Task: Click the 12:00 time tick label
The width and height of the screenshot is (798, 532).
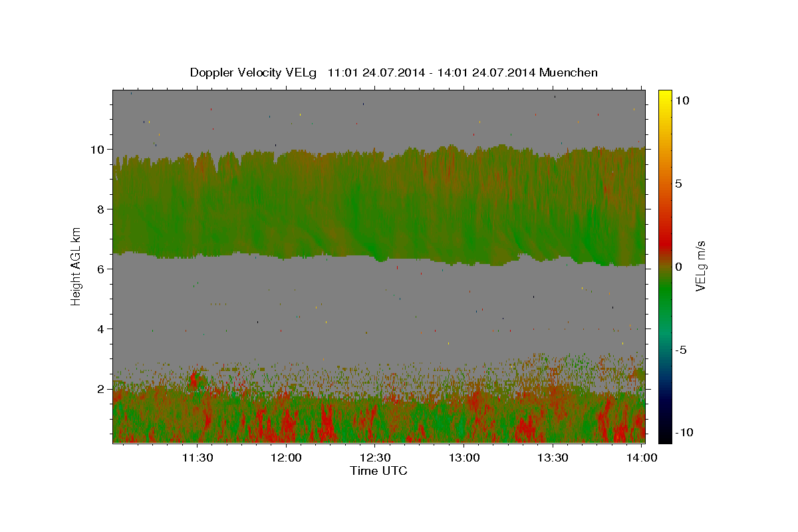Action: 287,458
